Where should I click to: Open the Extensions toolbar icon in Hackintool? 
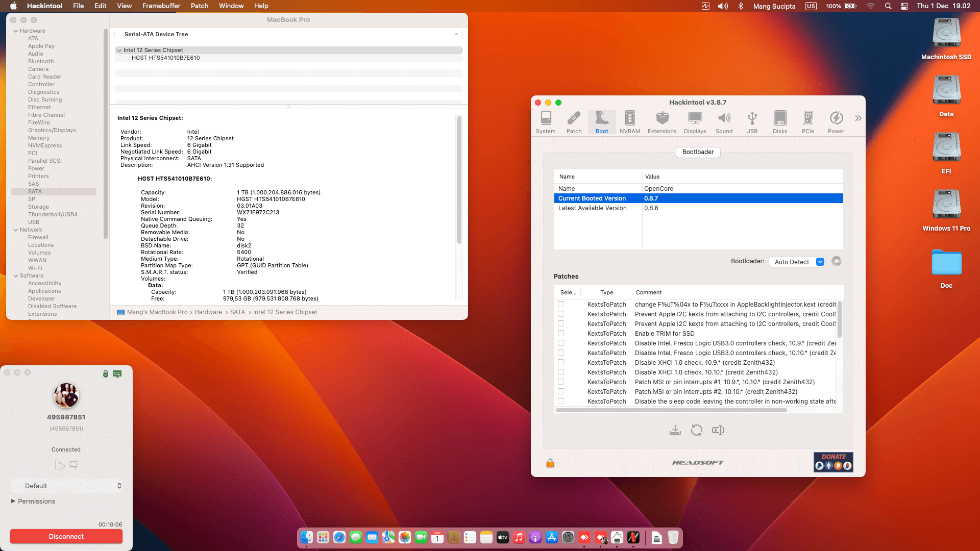tap(662, 122)
